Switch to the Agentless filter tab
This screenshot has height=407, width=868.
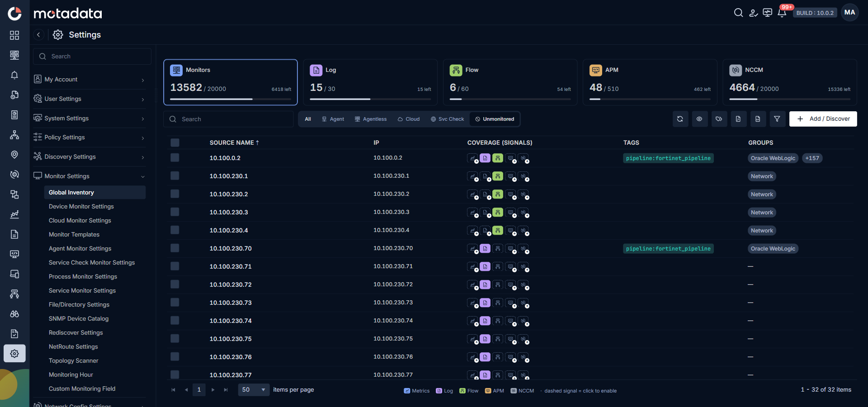pyautogui.click(x=371, y=119)
